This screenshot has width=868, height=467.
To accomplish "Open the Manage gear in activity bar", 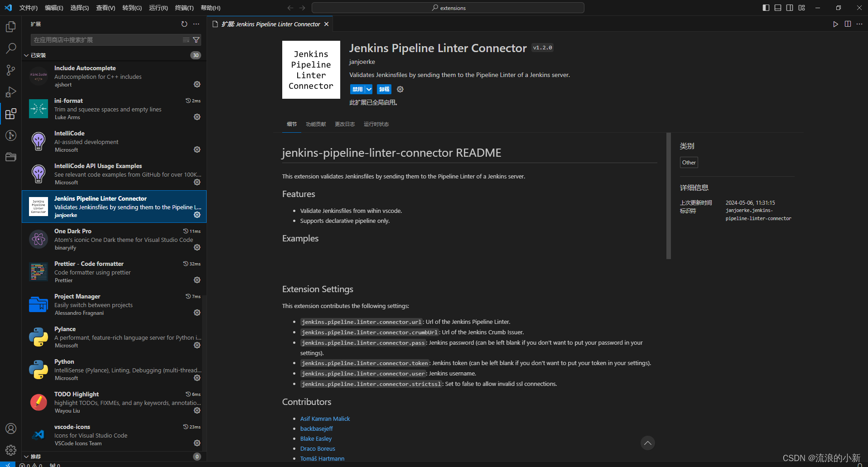I will tap(11, 450).
